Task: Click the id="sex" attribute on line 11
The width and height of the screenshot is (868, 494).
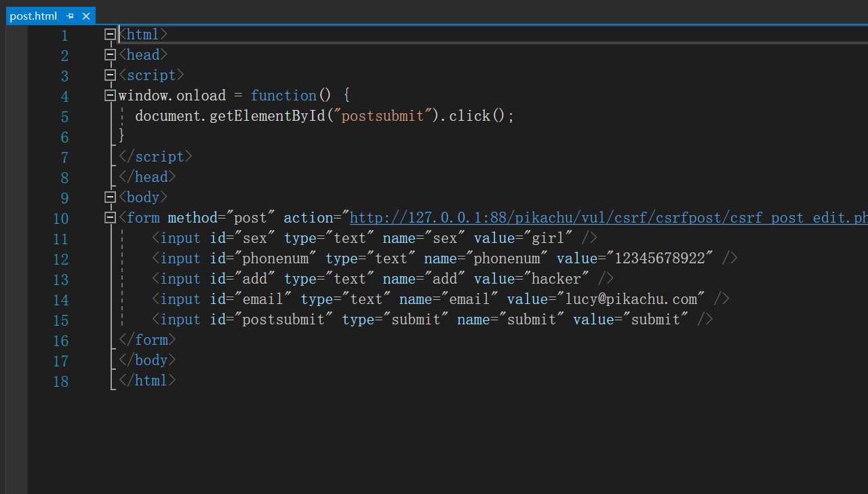Action: coord(243,237)
